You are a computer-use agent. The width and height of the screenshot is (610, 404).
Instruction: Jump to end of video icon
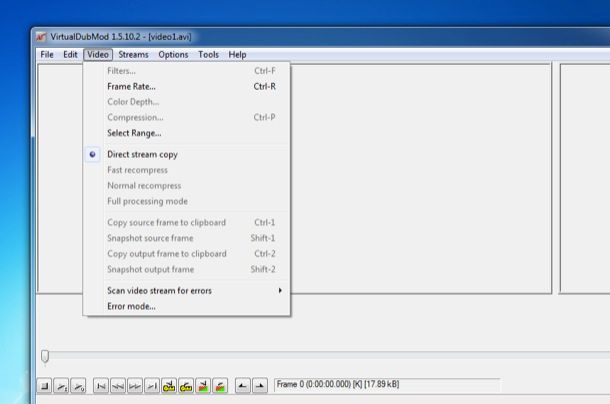point(152,386)
